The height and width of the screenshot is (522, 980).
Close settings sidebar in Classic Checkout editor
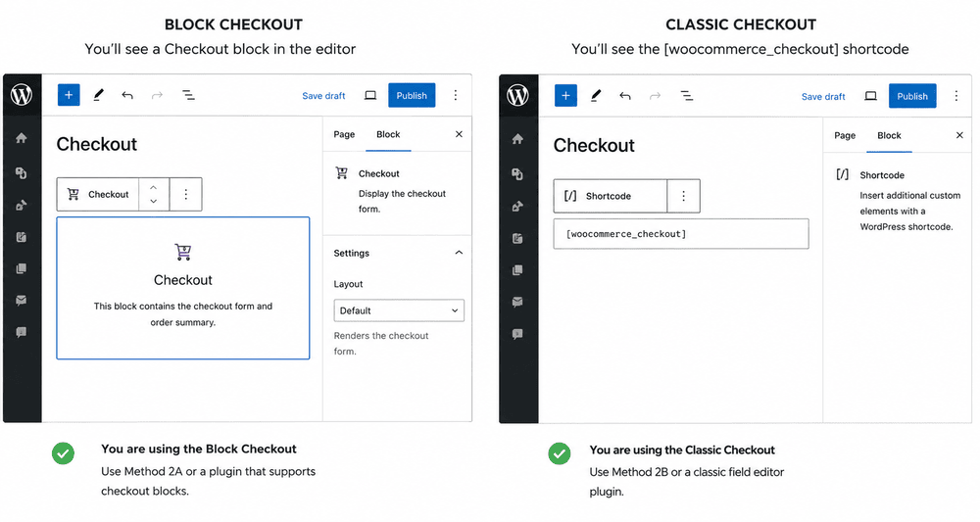[959, 135]
